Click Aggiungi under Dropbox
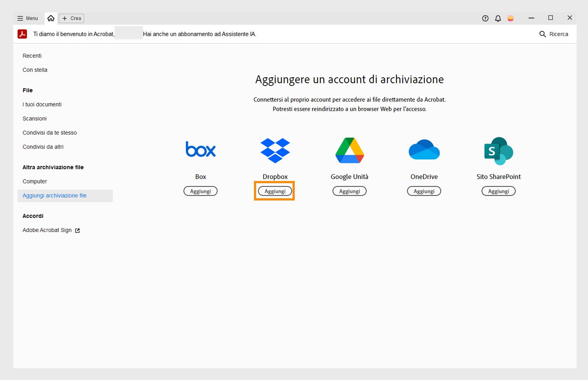Viewport: 588px width, 380px height. pyautogui.click(x=275, y=191)
